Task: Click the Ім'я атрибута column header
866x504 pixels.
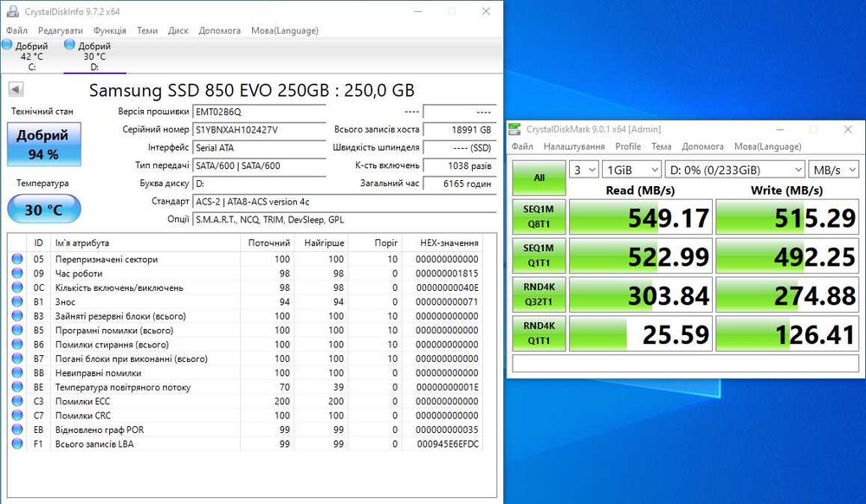Action: pyautogui.click(x=145, y=242)
